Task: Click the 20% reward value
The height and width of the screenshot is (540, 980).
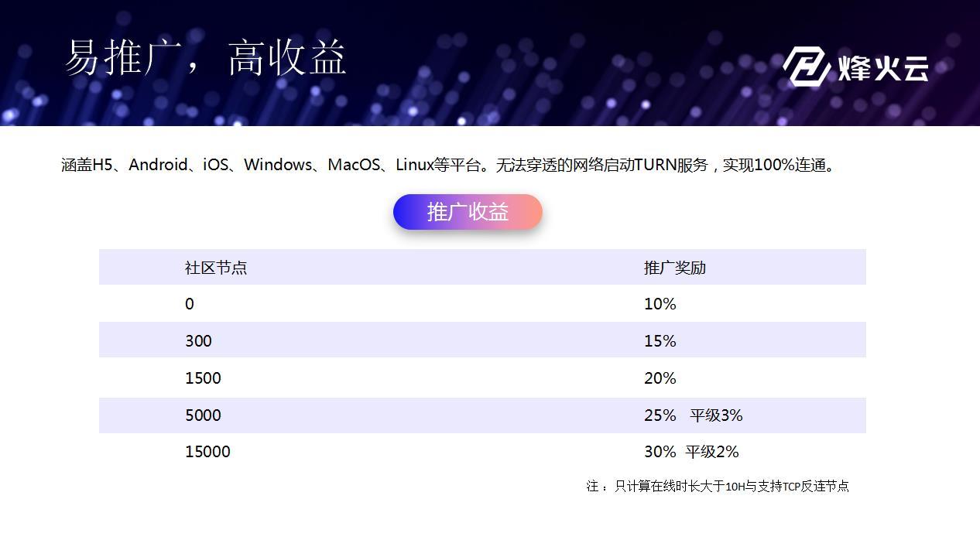Action: point(660,378)
